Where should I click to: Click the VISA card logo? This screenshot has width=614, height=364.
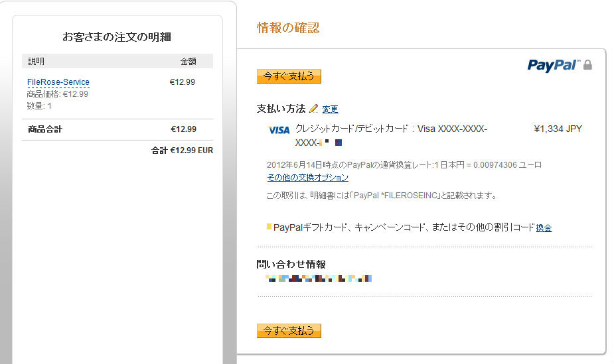[x=279, y=130]
